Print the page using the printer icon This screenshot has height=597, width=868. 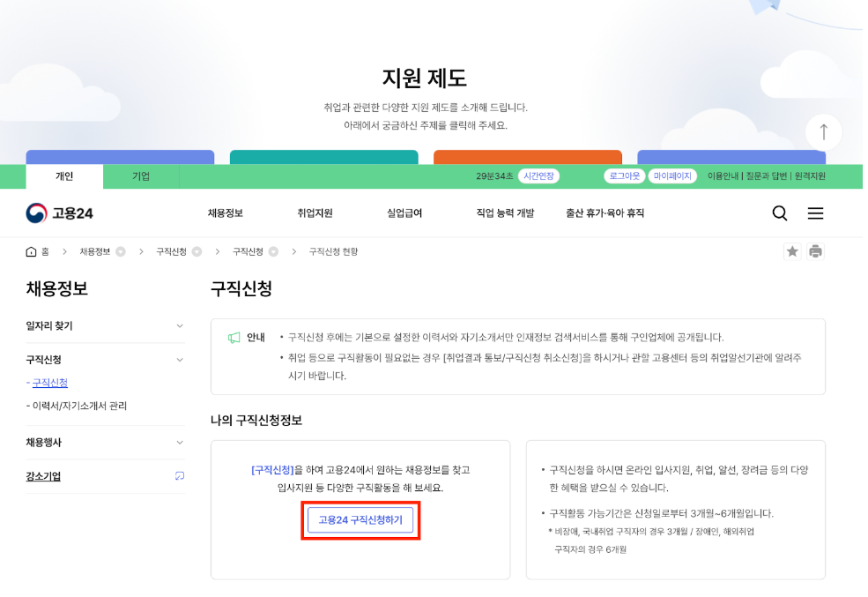pos(815,250)
